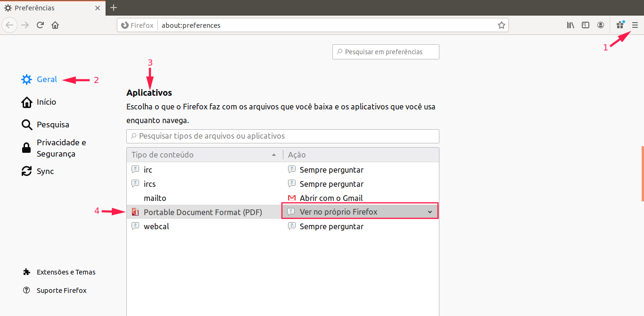Open the Ver no próprio Firefox dropdown
Viewport: 644px width, 316px height.
click(x=360, y=211)
